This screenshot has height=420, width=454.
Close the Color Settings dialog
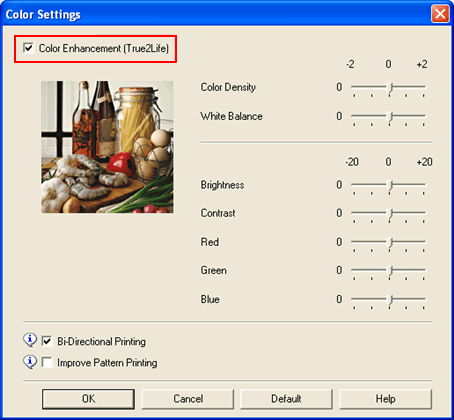pyautogui.click(x=440, y=14)
